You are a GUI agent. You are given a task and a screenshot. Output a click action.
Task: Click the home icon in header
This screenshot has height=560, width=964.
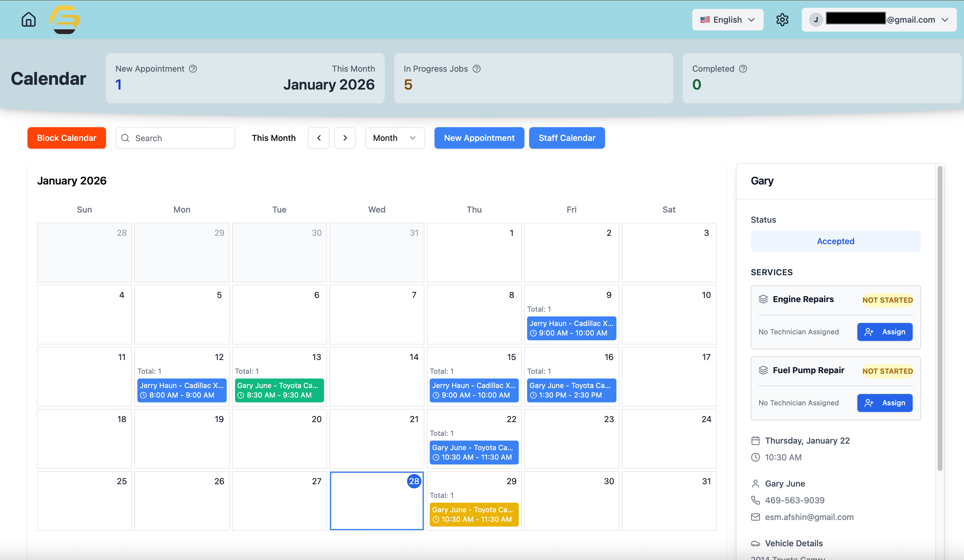28,19
